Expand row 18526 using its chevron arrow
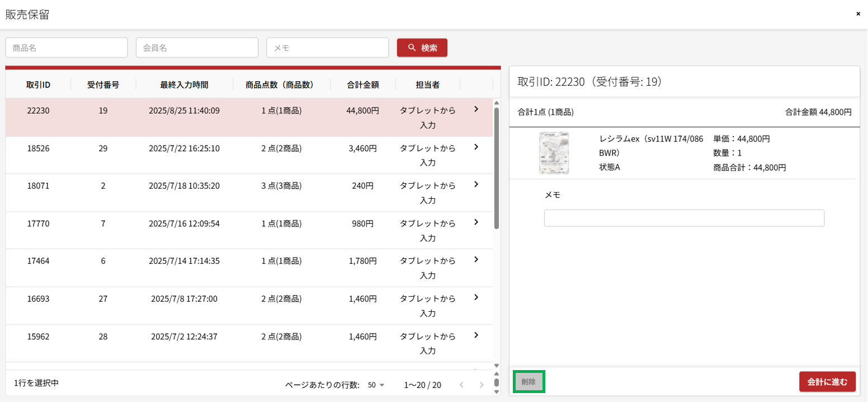 point(476,147)
